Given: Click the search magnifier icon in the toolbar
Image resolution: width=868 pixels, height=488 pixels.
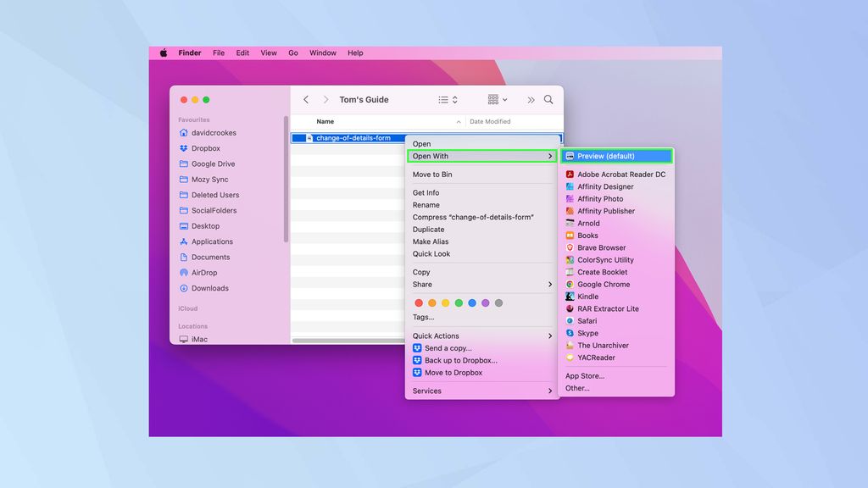Looking at the screenshot, I should (548, 99).
